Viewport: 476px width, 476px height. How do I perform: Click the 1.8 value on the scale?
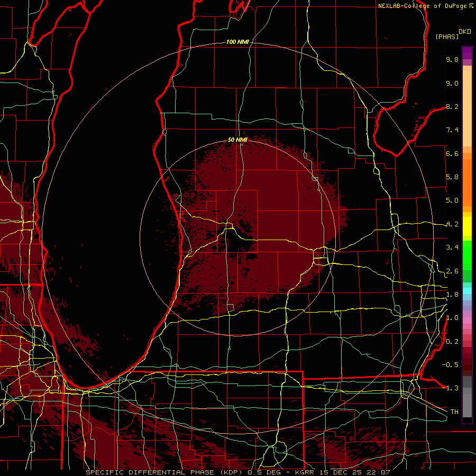tap(452, 295)
